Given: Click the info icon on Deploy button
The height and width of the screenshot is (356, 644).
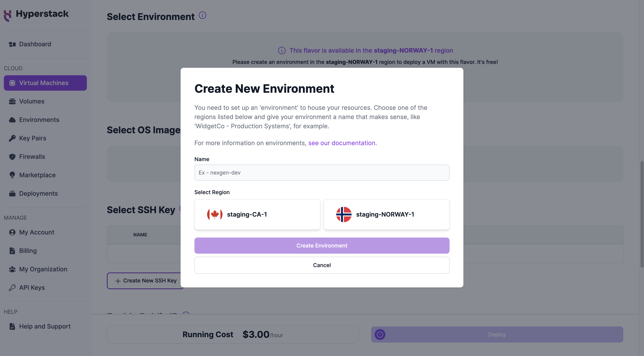Looking at the screenshot, I should point(380,334).
